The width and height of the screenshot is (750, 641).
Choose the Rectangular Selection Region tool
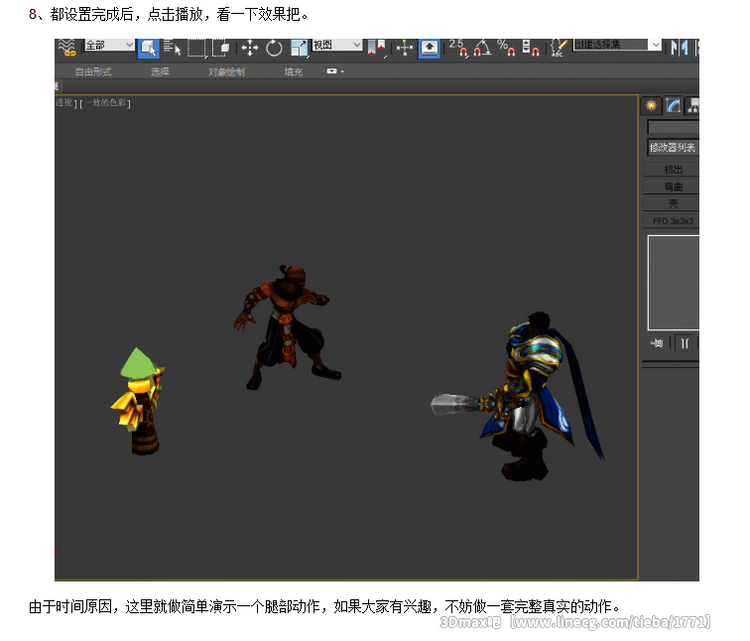(x=196, y=48)
